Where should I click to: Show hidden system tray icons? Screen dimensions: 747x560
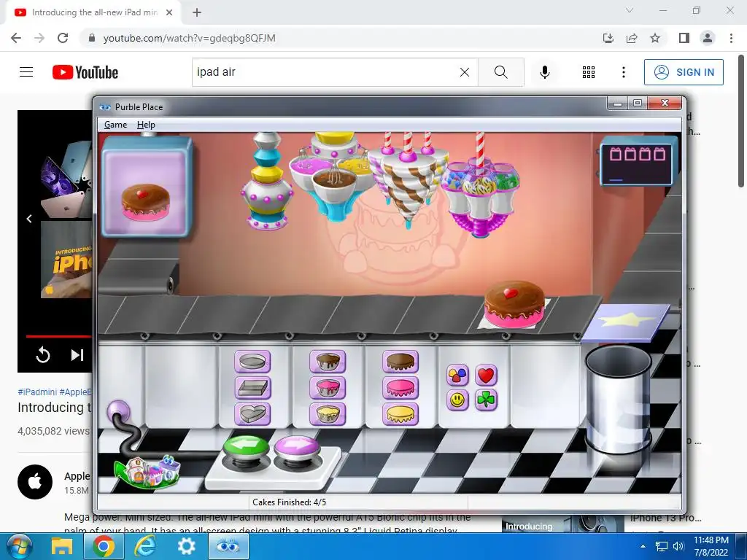tap(643, 546)
